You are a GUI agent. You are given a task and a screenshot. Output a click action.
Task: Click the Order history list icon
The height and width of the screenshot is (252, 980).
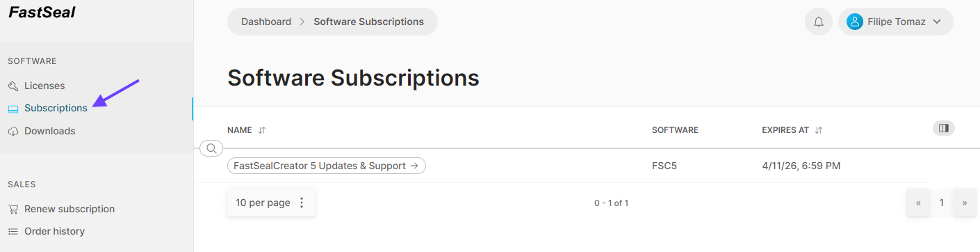pos(13,231)
